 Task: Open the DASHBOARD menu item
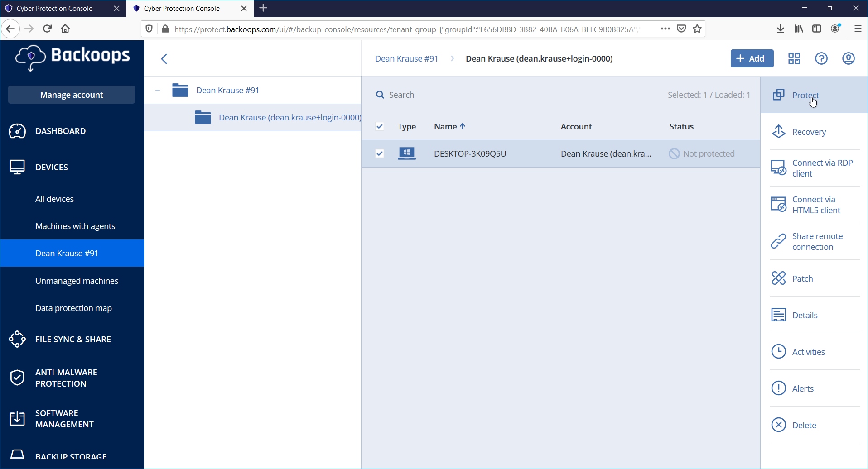[x=61, y=131]
